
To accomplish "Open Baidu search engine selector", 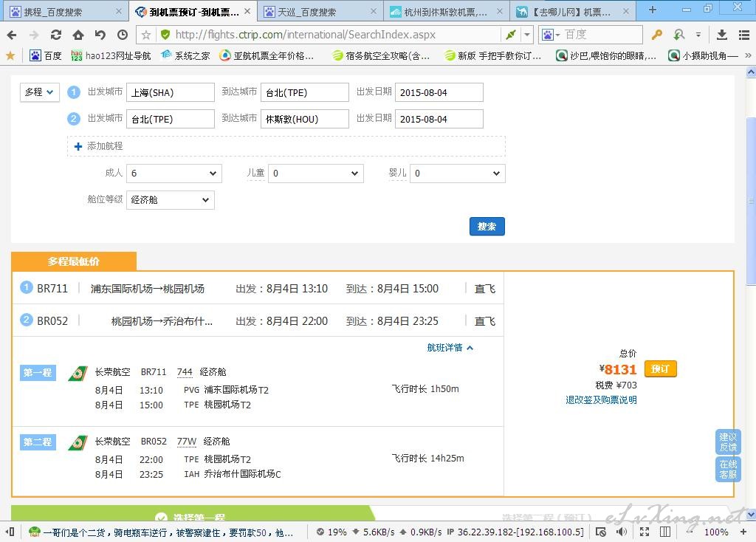I will [x=551, y=35].
